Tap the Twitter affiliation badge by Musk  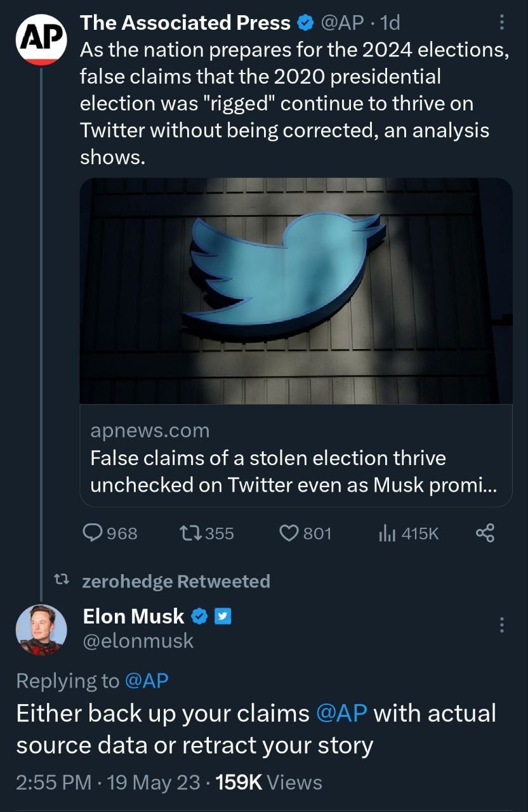223,616
